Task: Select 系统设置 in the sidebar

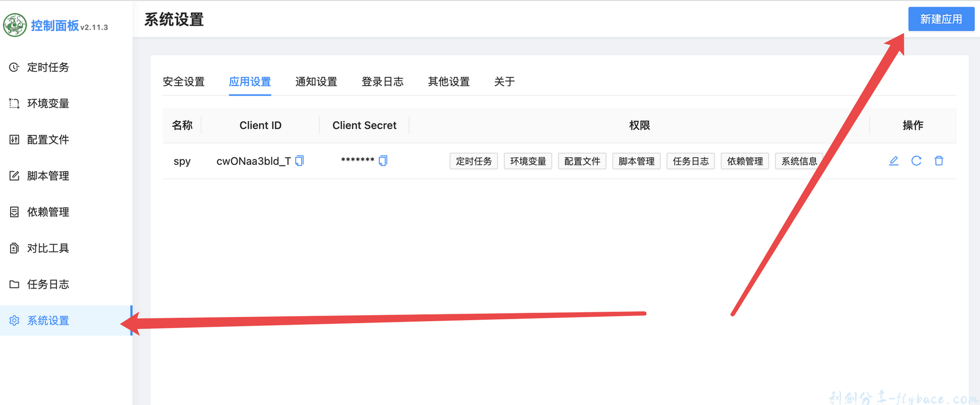Action: click(66, 321)
